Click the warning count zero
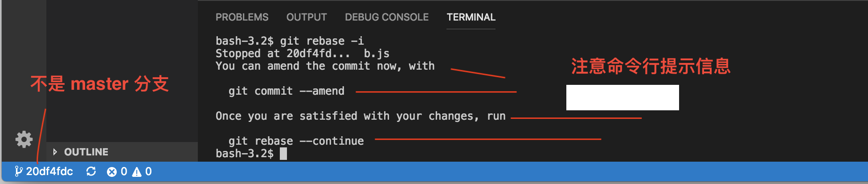The width and height of the screenshot is (868, 184). point(148,171)
